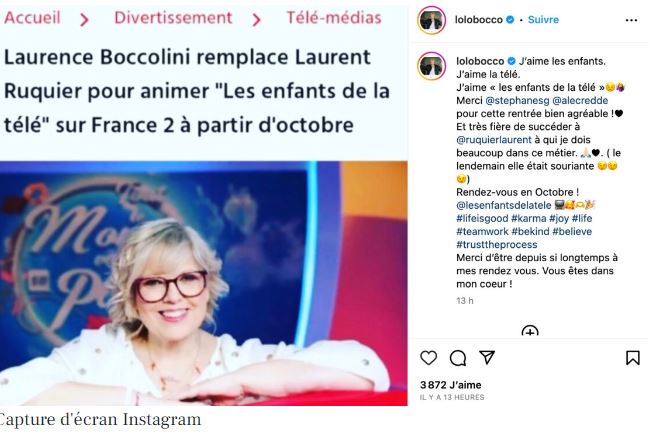Save the post with the bookmark icon
Viewport: 655px width, 436px height.
[x=632, y=358]
